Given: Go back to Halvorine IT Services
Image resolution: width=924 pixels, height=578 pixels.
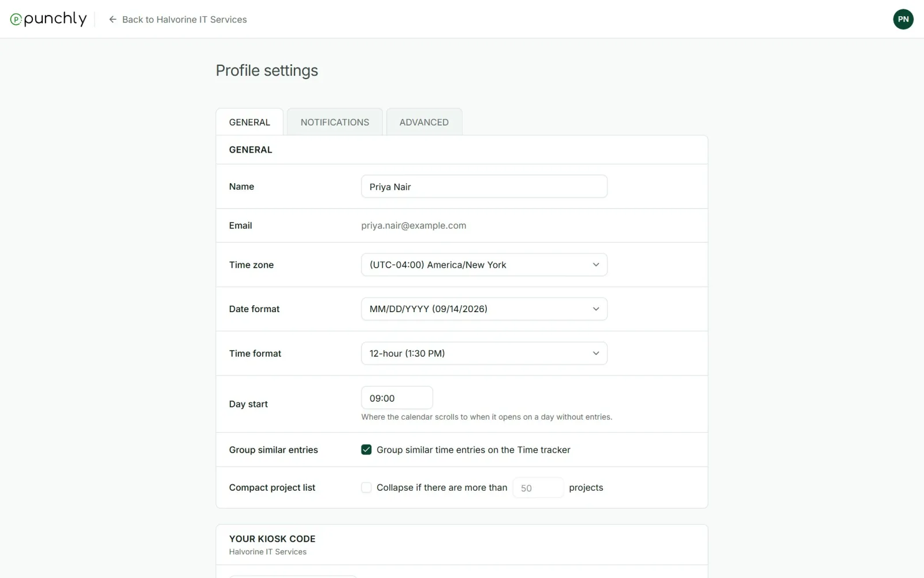Looking at the screenshot, I should pos(178,19).
